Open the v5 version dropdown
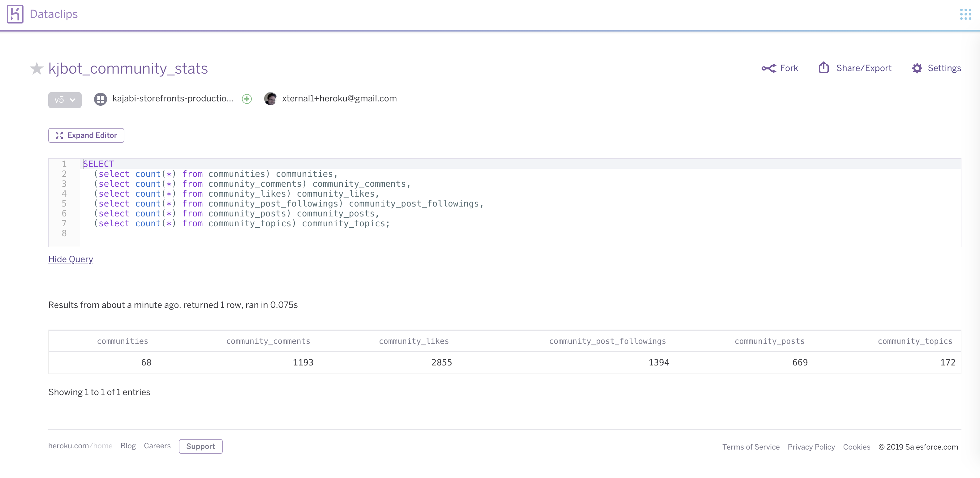 (65, 100)
